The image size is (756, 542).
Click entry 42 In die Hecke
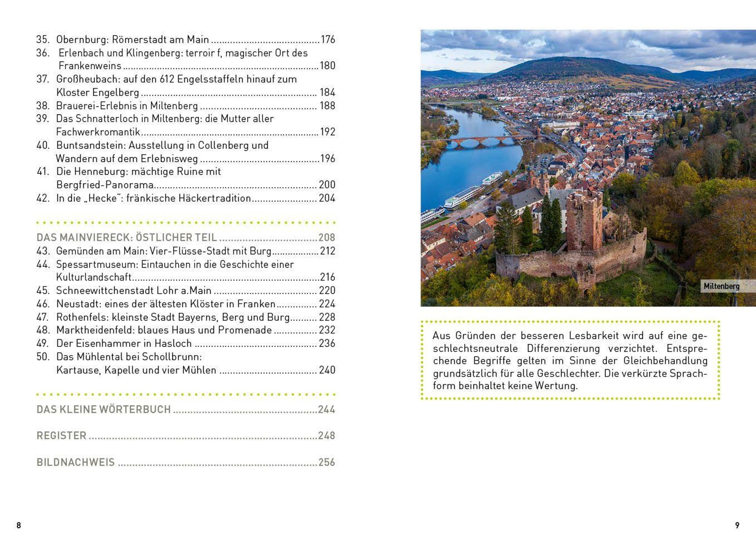coord(153,198)
